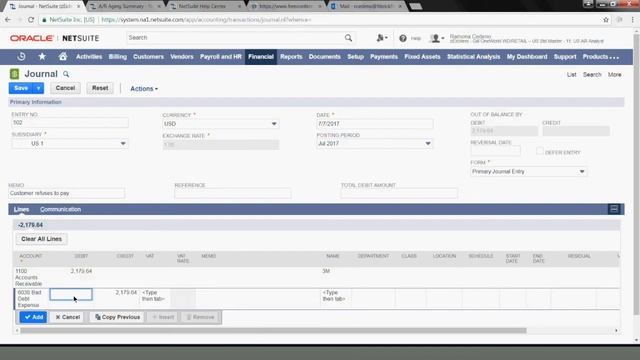The width and height of the screenshot is (640, 360).
Task: Open the Help question mark icon
Action: pos(403,38)
